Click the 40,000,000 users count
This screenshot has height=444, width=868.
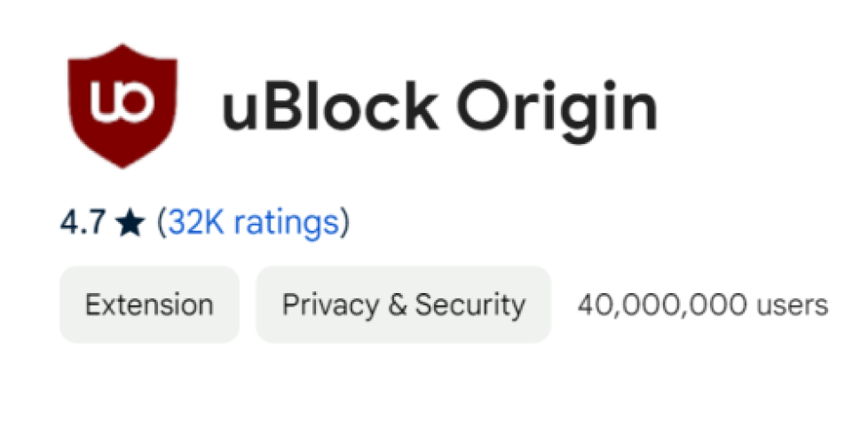click(x=702, y=305)
